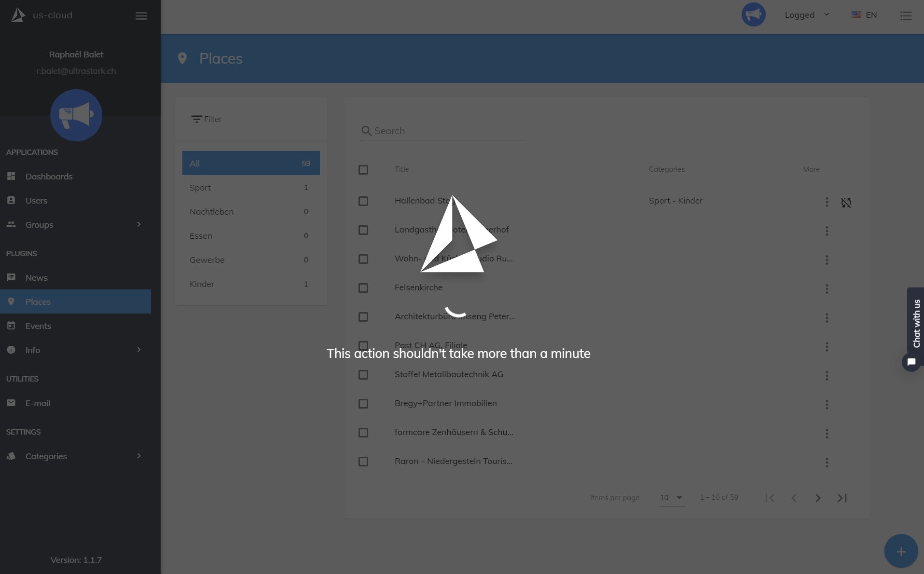This screenshot has height=574, width=924.
Task: Toggle the select-all checkbox in table header
Action: tap(363, 170)
